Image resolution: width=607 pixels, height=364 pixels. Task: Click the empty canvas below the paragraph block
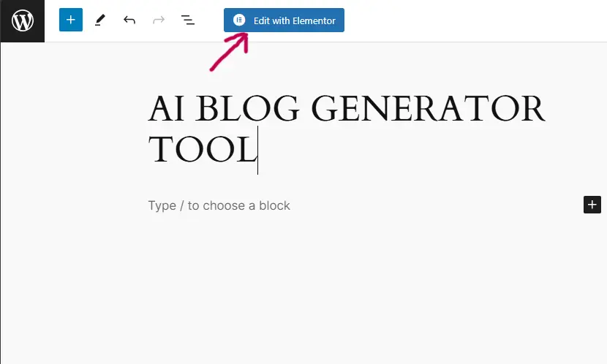303,292
